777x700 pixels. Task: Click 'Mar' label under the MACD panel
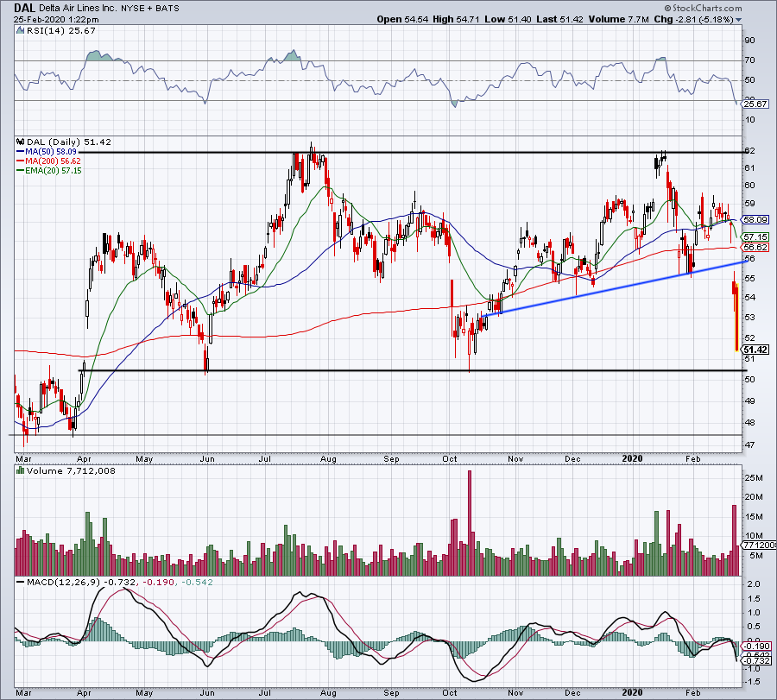(22, 693)
